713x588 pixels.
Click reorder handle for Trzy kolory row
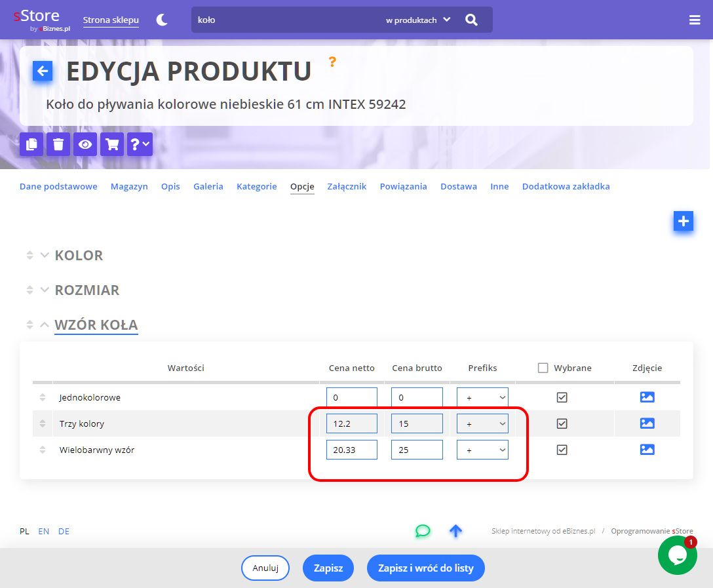[x=43, y=423]
